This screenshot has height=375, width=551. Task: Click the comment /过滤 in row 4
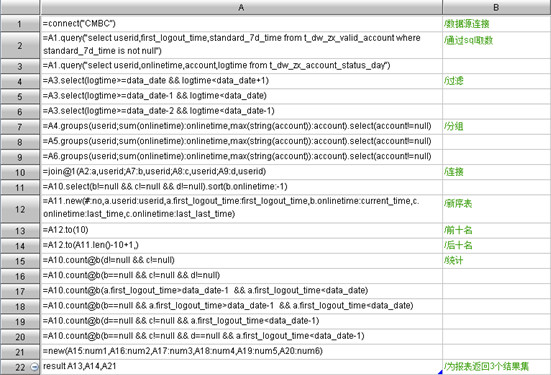coord(454,81)
